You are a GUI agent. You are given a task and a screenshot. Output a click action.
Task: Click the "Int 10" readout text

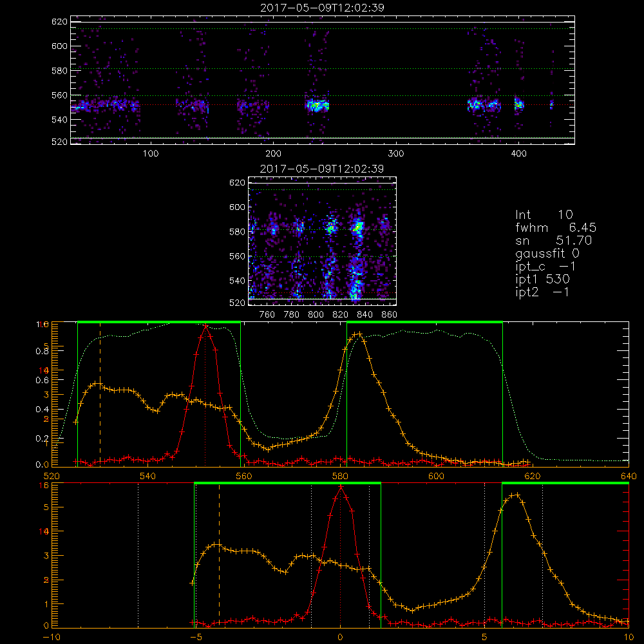tap(544, 214)
